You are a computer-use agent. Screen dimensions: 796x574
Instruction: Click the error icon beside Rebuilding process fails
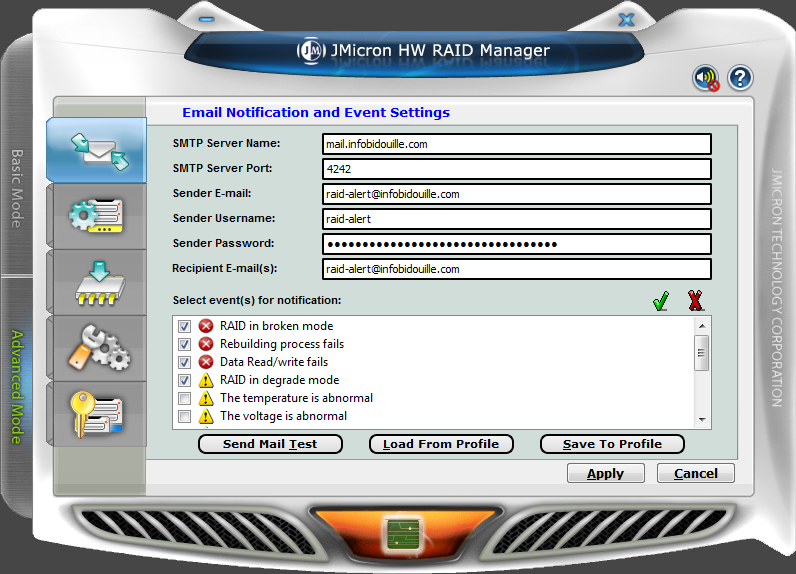click(x=206, y=344)
